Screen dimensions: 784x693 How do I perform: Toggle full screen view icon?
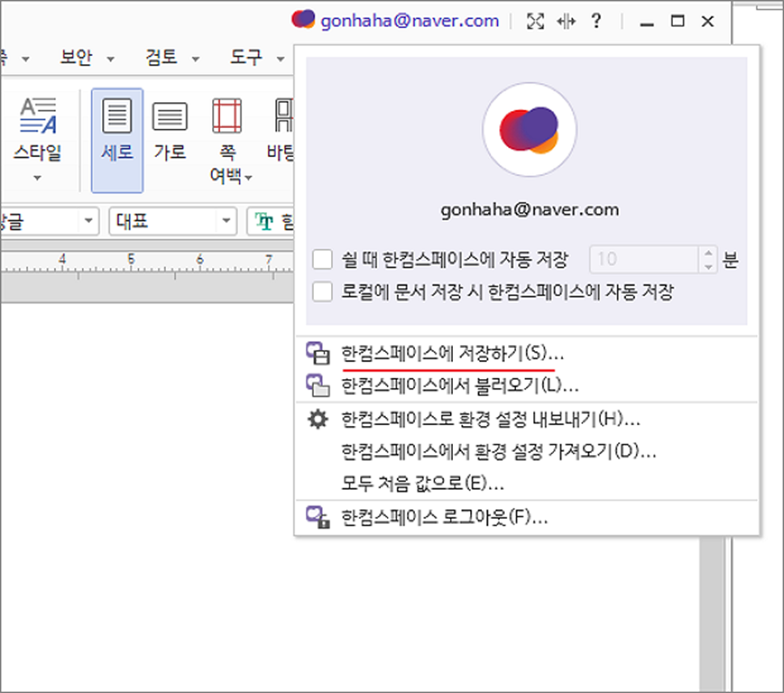tap(535, 21)
